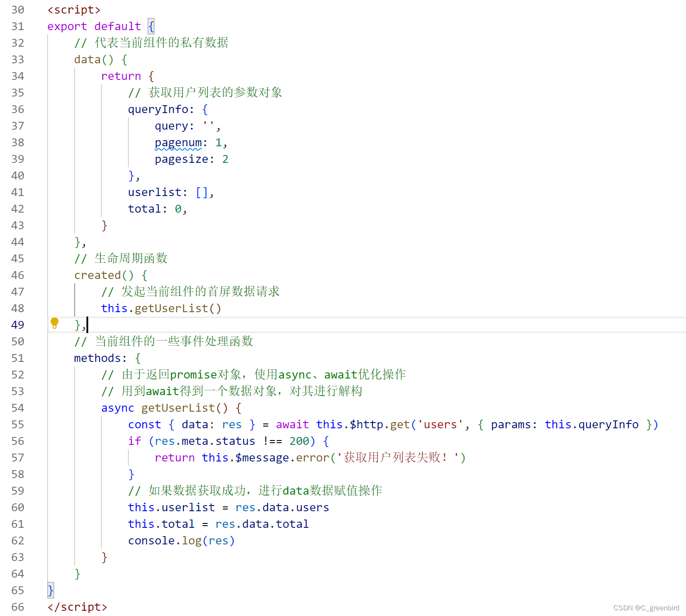Click the 'total: 0' property
This screenshot has width=686, height=616.
(155, 209)
